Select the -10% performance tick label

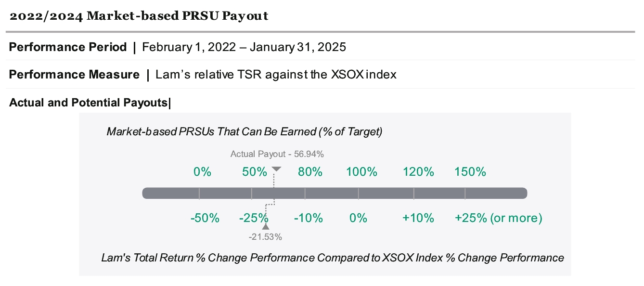tap(308, 218)
